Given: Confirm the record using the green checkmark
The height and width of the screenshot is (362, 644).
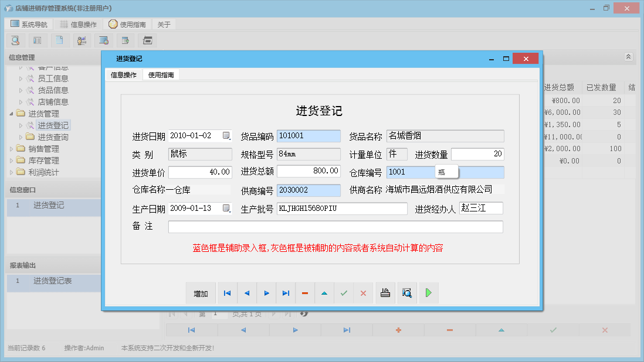Looking at the screenshot, I should [344, 293].
